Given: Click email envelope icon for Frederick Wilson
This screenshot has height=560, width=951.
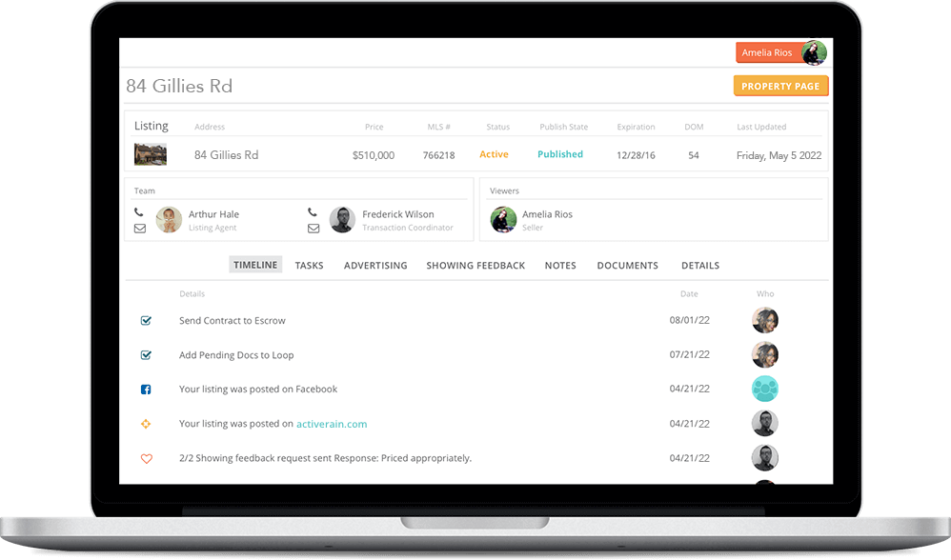Looking at the screenshot, I should pyautogui.click(x=314, y=229).
